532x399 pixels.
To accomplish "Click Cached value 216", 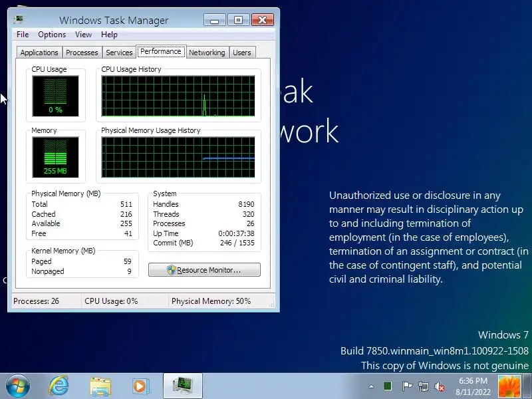I will click(126, 214).
